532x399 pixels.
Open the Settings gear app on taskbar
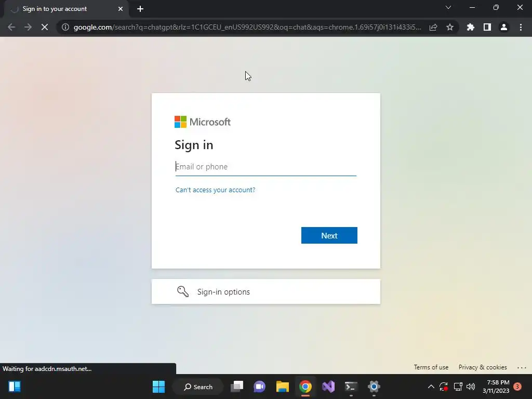click(x=374, y=387)
